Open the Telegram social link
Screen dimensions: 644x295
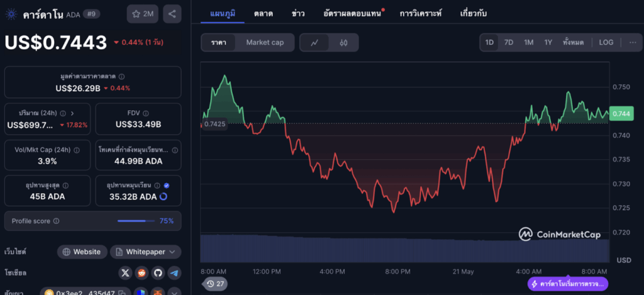pyautogui.click(x=174, y=272)
